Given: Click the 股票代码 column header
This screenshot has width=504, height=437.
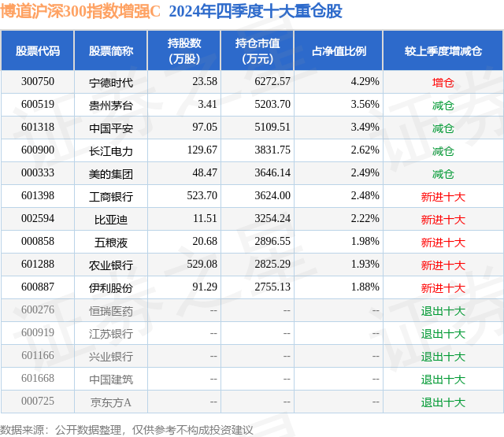Looking at the screenshot, I should pos(38,50).
